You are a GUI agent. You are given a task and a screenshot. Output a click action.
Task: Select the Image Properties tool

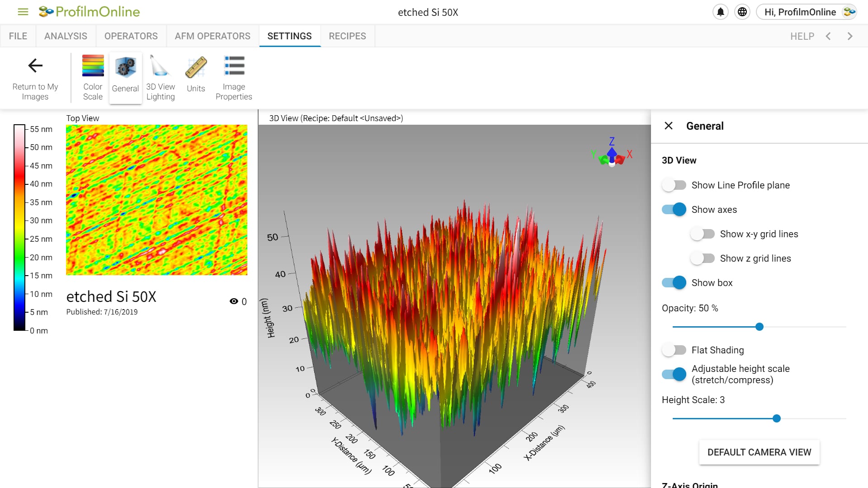tap(234, 77)
